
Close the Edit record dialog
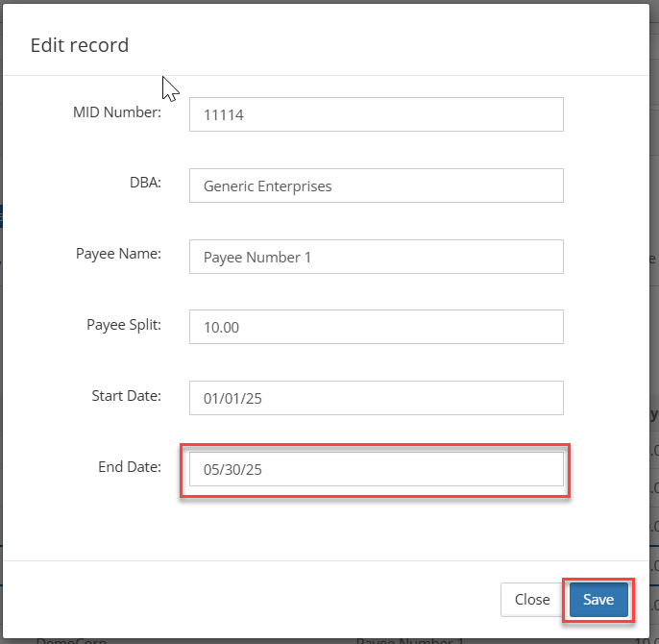(532, 600)
